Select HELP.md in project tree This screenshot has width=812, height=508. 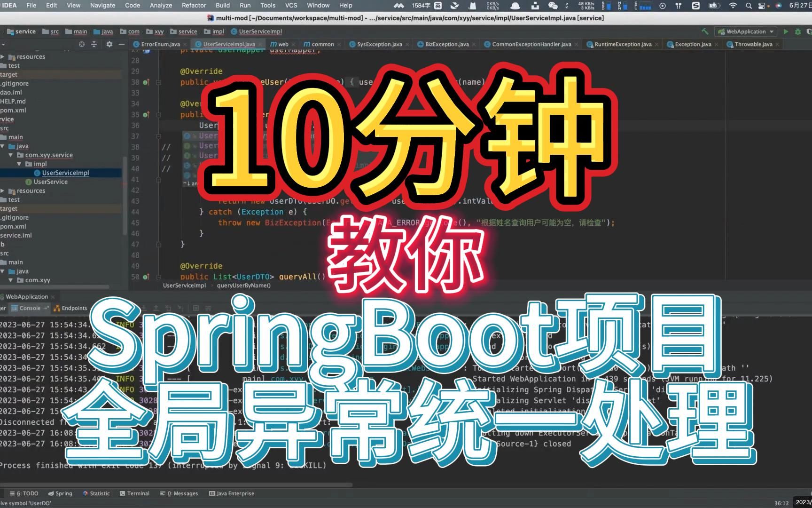tap(13, 101)
